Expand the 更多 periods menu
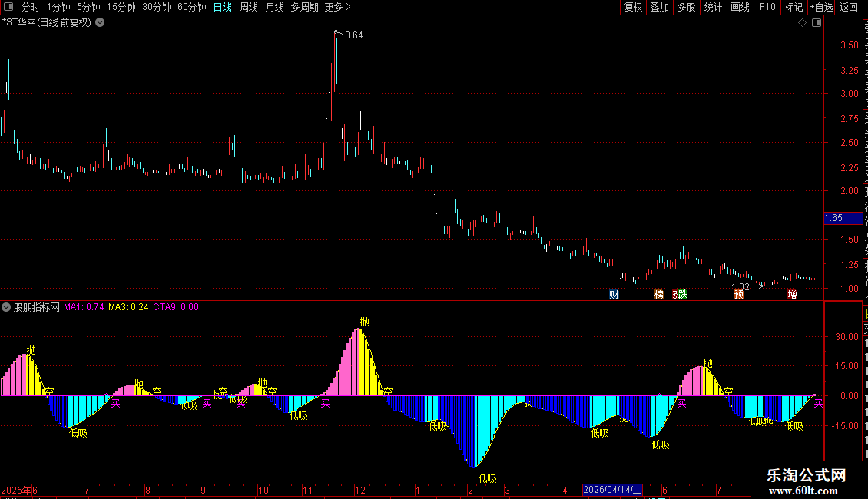Viewport: 868px width, 499px height. [337, 7]
